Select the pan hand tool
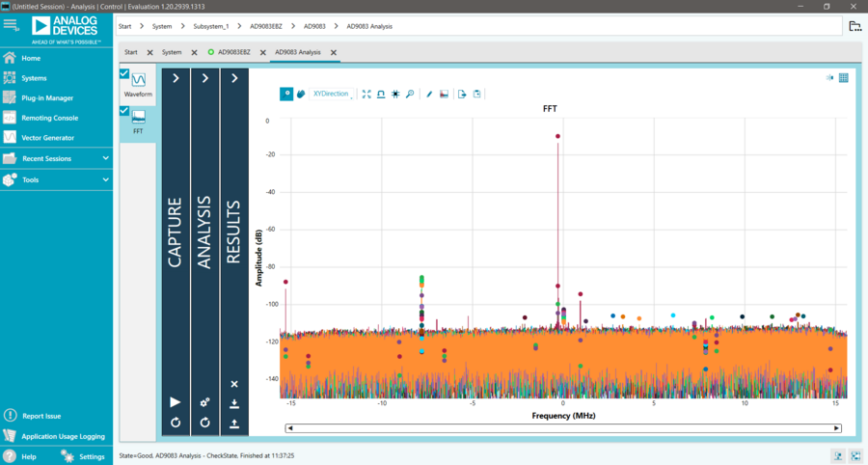This screenshot has height=465, width=868. coord(301,95)
